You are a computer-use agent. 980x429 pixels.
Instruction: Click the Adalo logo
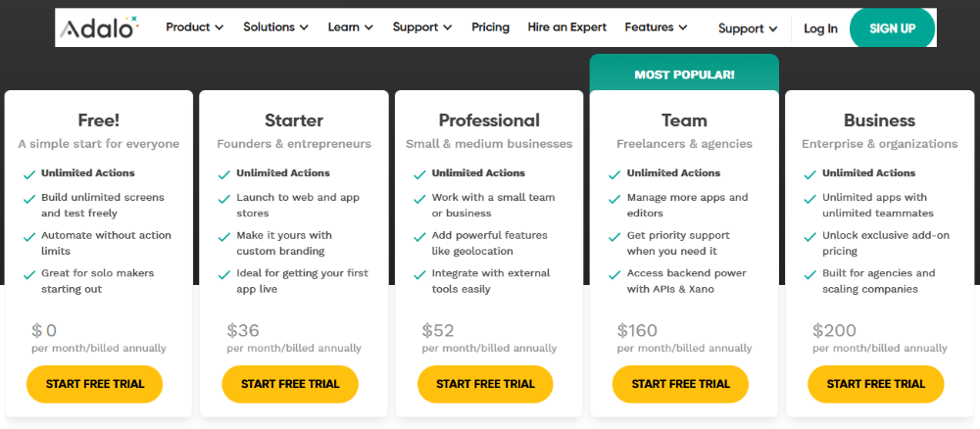tap(99, 27)
